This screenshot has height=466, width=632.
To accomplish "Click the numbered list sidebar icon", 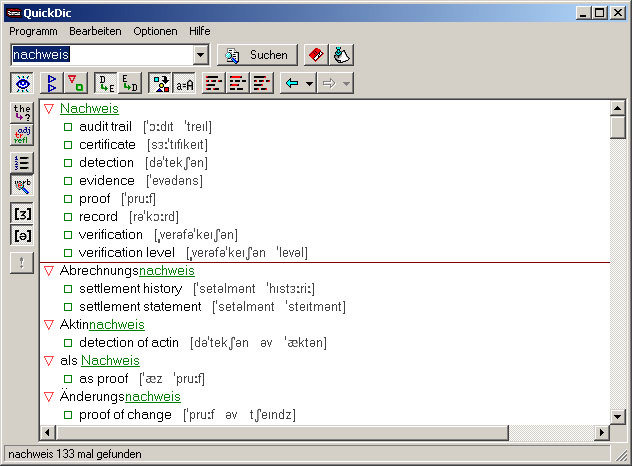I will click(x=22, y=163).
